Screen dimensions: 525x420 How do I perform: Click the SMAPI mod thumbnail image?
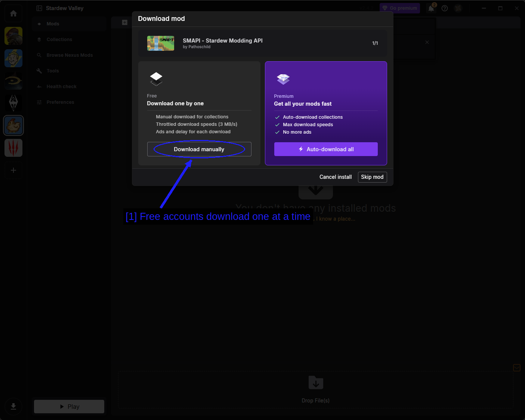[x=161, y=43]
